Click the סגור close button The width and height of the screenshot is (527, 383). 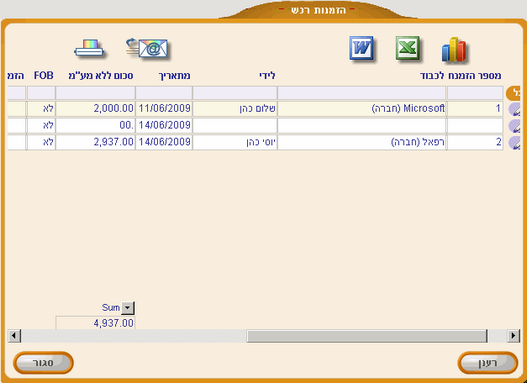pyautogui.click(x=43, y=363)
